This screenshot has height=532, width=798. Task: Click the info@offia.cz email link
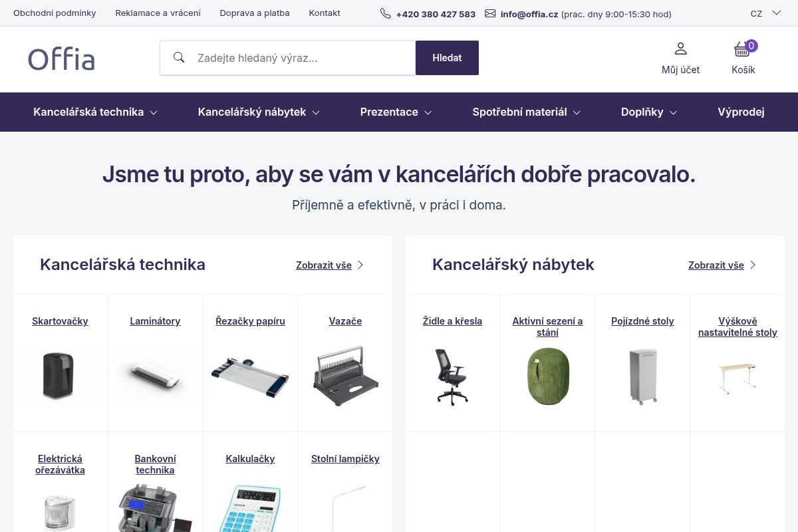pyautogui.click(x=529, y=14)
